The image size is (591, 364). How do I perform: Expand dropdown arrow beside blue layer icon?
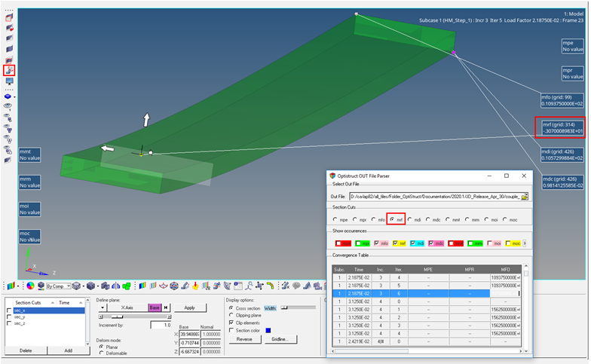tap(15, 97)
